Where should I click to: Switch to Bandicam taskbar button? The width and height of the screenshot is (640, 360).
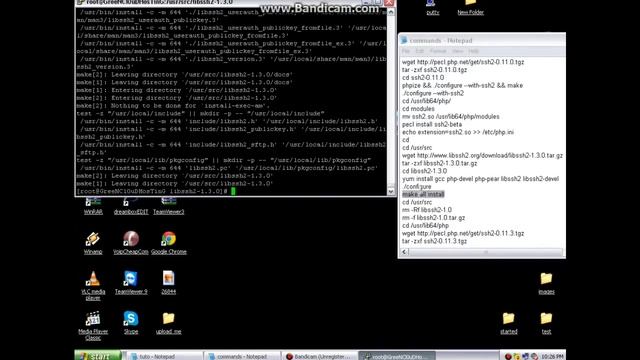(320, 356)
